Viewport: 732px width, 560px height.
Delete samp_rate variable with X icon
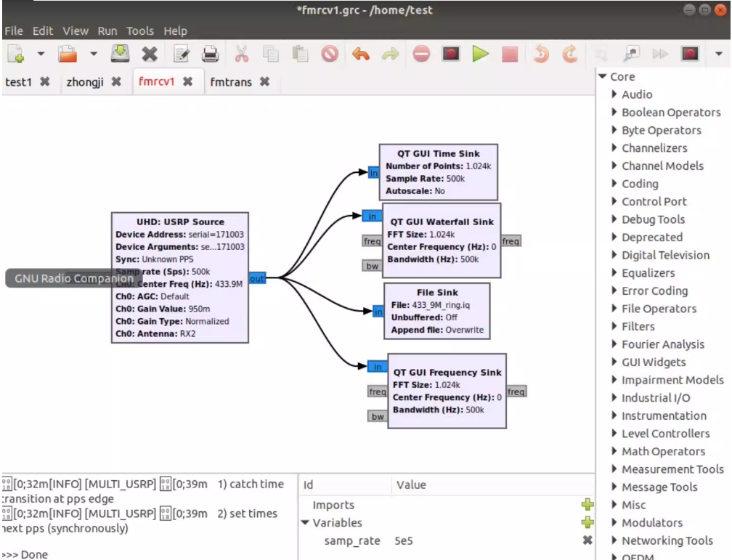click(x=587, y=540)
